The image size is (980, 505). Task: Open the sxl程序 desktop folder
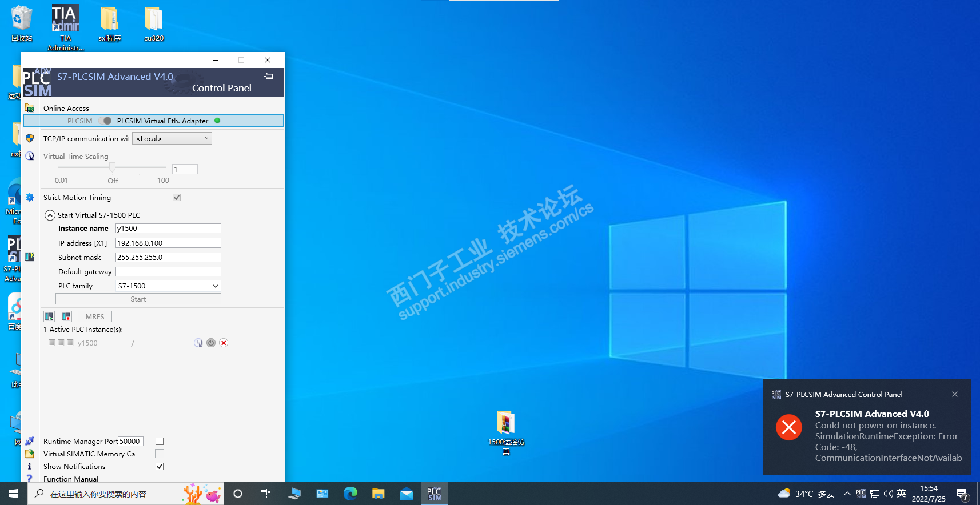pos(109,23)
